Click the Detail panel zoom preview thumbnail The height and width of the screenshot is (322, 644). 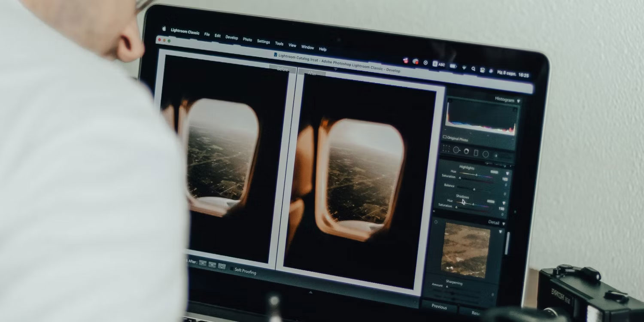(466, 250)
